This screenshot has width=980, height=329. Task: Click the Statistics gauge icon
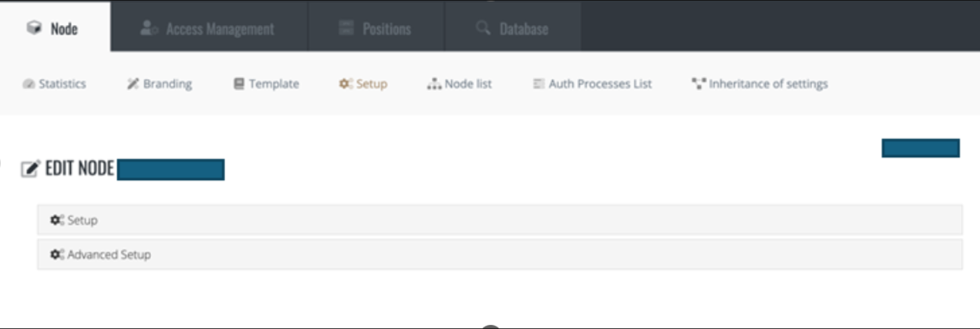(29, 84)
